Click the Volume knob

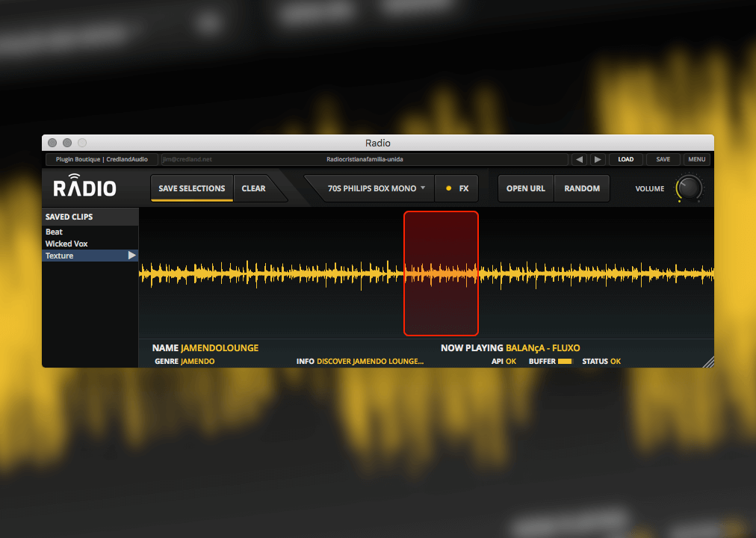coord(688,188)
